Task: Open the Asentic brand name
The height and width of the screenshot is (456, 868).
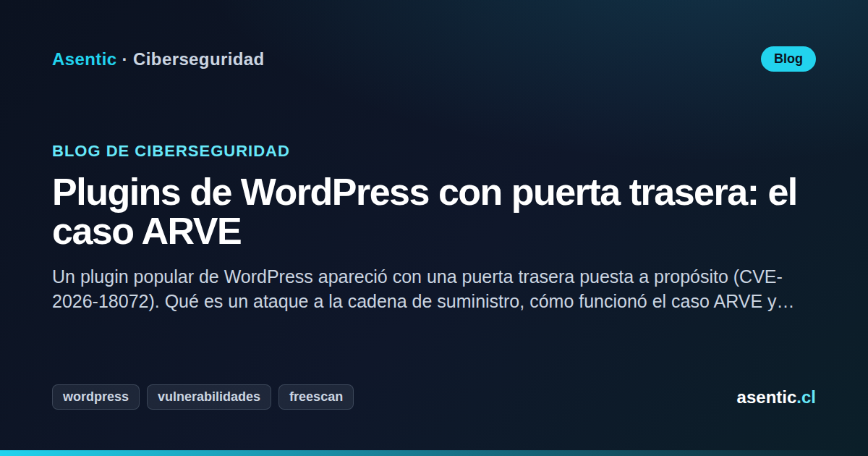Action: coord(84,59)
